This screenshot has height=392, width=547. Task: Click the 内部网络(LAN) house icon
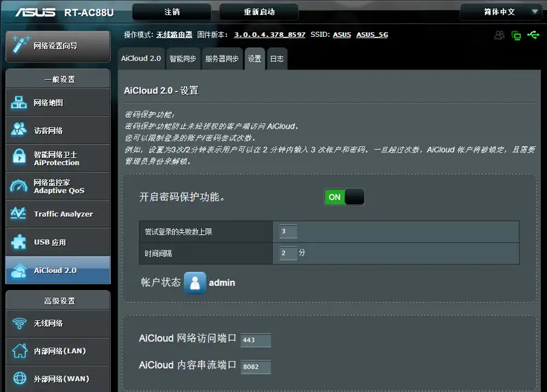coord(20,350)
